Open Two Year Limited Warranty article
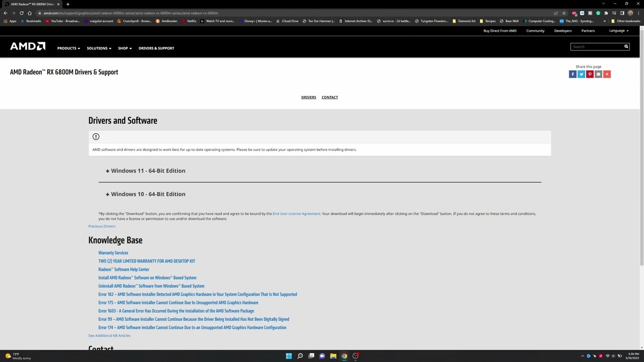The height and width of the screenshot is (362, 644). [146, 261]
